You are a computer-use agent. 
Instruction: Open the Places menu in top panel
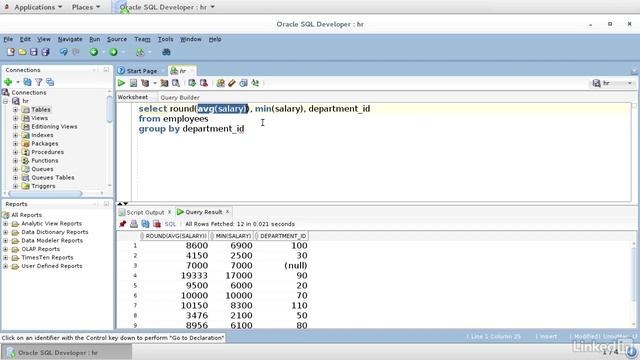pos(86,7)
